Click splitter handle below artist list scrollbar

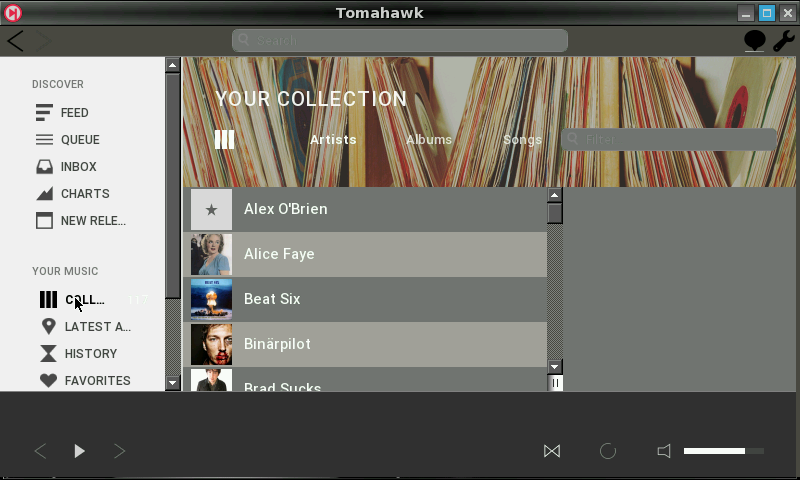click(555, 383)
